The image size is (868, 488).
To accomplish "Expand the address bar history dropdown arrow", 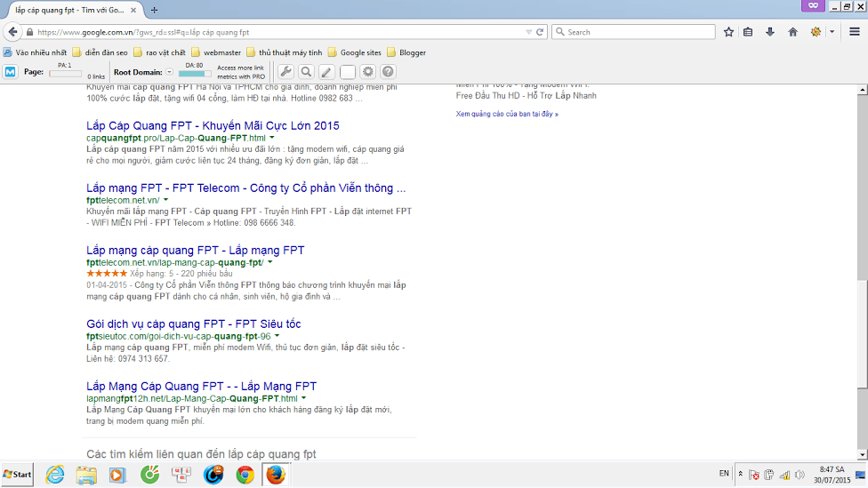I will pyautogui.click(x=528, y=32).
